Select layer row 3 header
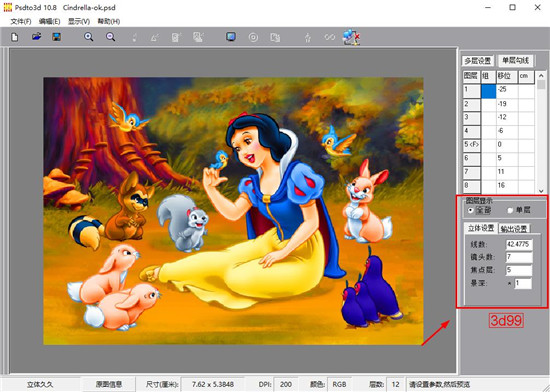The height and width of the screenshot is (392, 550). (471, 119)
